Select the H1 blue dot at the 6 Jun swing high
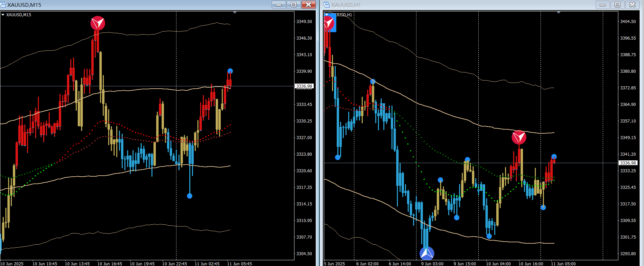Screen dimensions: 644x266 tap(373, 82)
